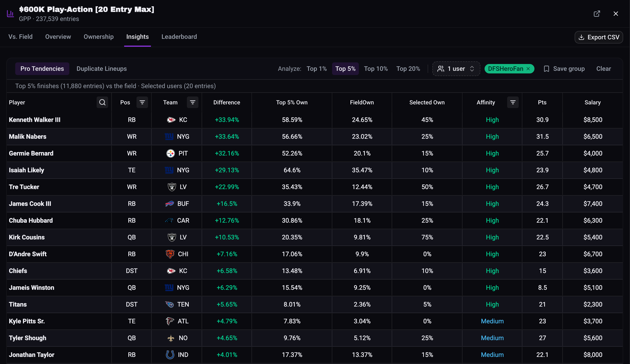
Task: Click the bar chart icon beside contest title
Action: [10, 14]
